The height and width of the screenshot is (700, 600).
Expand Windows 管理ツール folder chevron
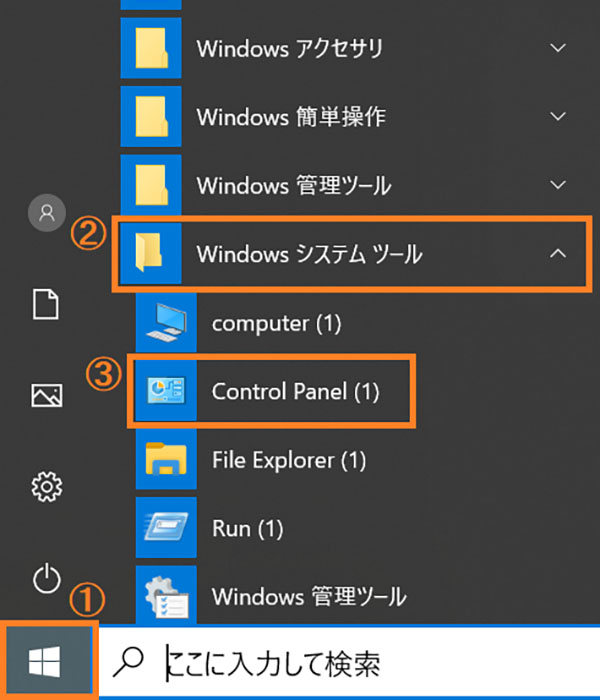point(558,185)
